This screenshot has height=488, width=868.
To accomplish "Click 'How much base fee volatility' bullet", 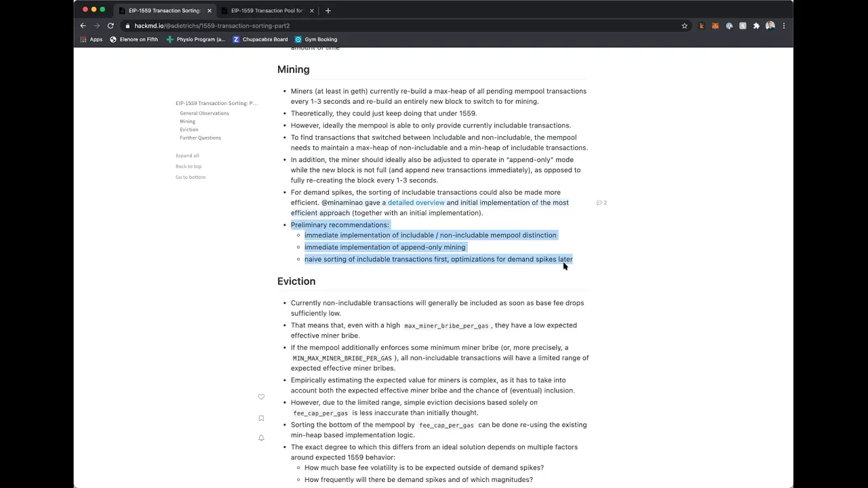I will click(424, 468).
